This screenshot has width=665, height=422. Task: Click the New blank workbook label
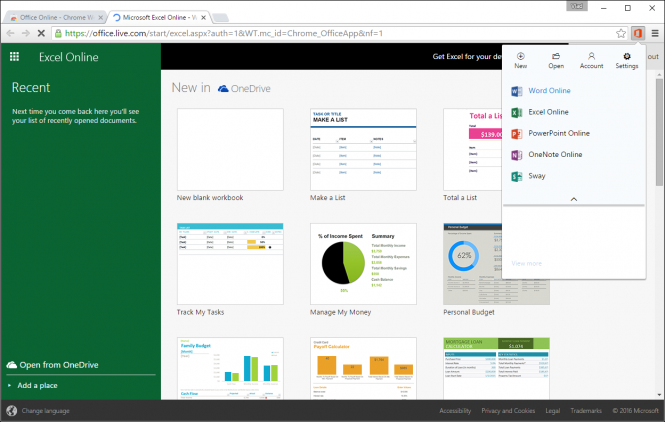210,198
